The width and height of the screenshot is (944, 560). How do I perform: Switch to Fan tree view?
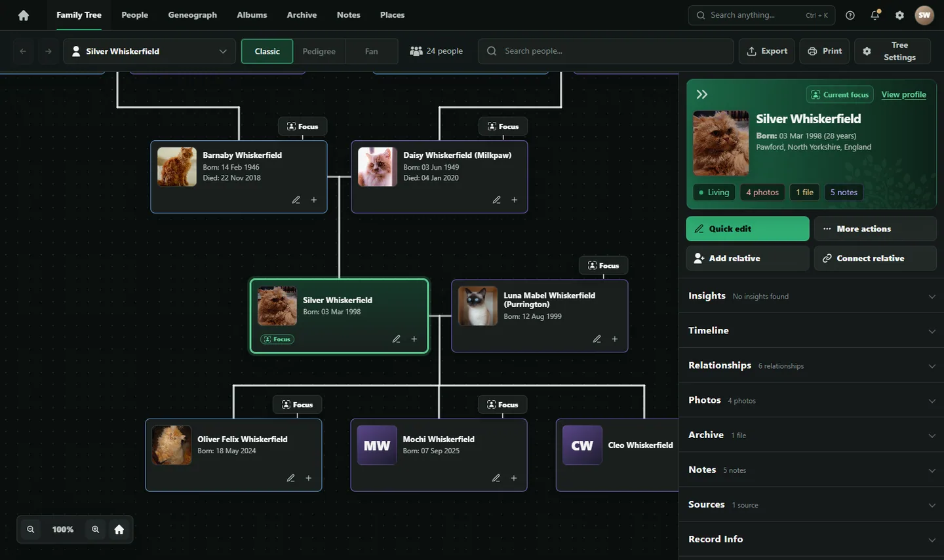(372, 51)
